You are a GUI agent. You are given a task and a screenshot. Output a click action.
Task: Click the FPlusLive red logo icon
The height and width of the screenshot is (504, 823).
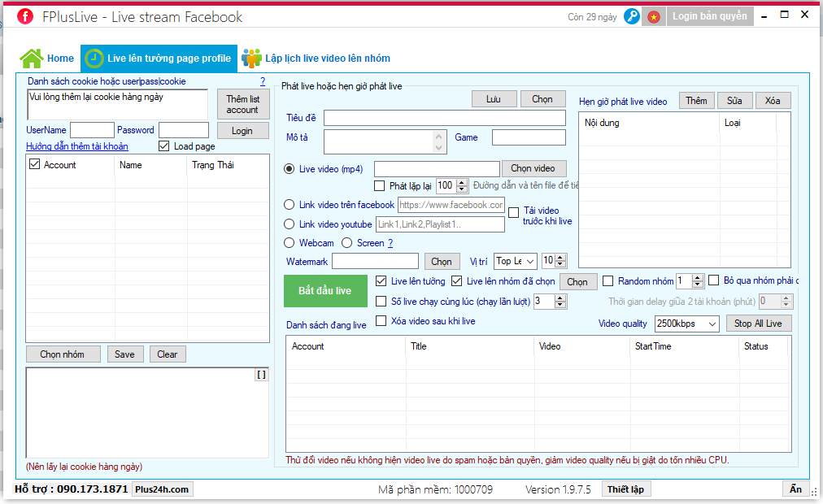24,17
